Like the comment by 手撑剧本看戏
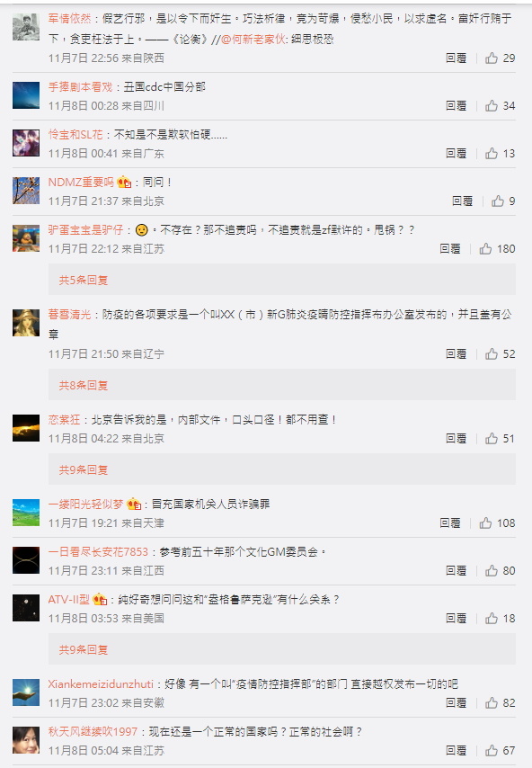The width and height of the screenshot is (532, 768). tap(500, 106)
